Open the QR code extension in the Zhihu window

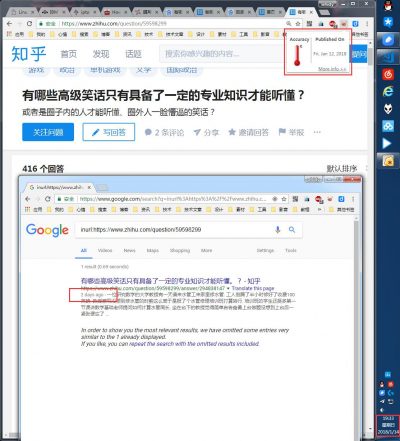point(310,24)
